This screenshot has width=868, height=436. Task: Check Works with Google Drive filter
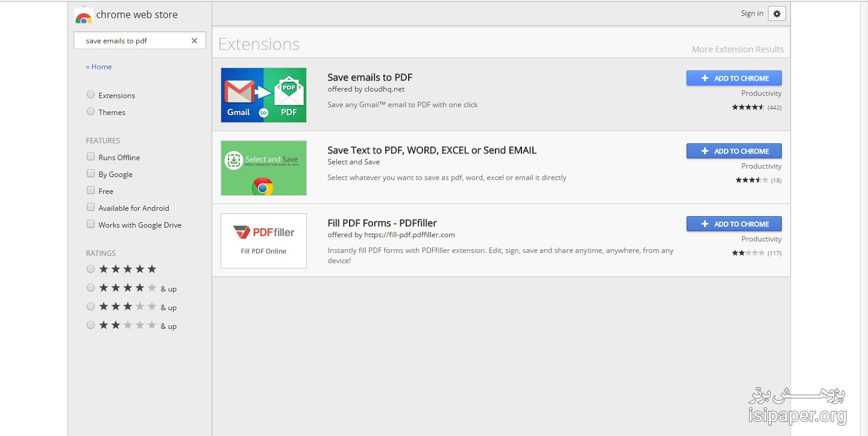pyautogui.click(x=90, y=224)
